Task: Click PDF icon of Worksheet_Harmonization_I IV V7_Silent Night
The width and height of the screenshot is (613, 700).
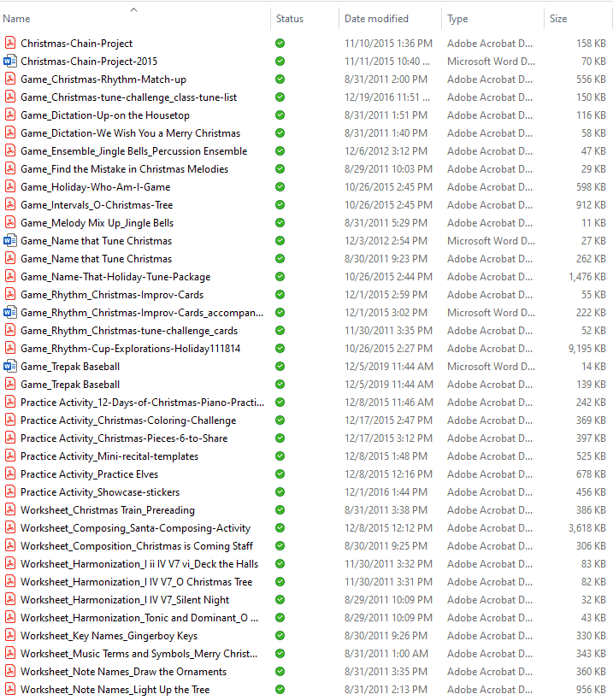Action: [9, 599]
